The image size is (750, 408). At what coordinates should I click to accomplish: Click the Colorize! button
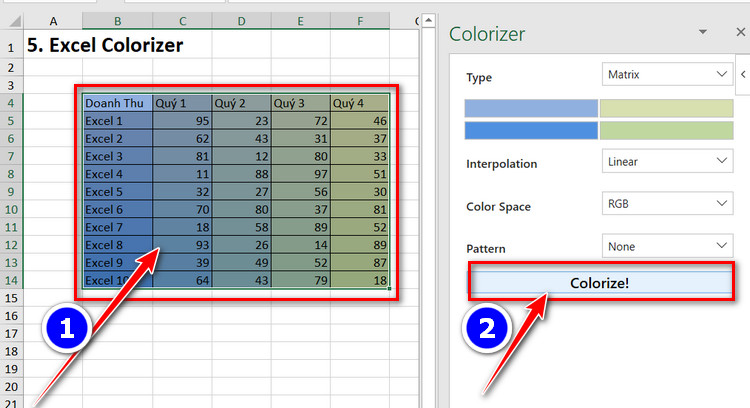click(600, 282)
